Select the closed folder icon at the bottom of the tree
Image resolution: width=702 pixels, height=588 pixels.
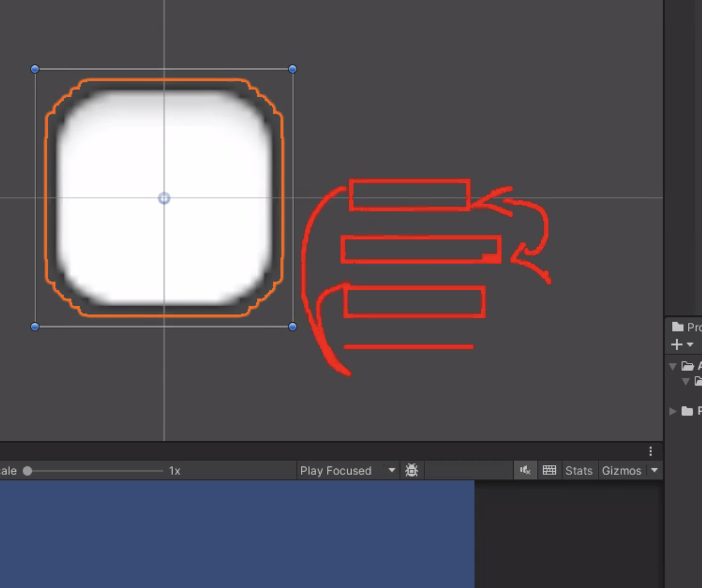point(687,411)
